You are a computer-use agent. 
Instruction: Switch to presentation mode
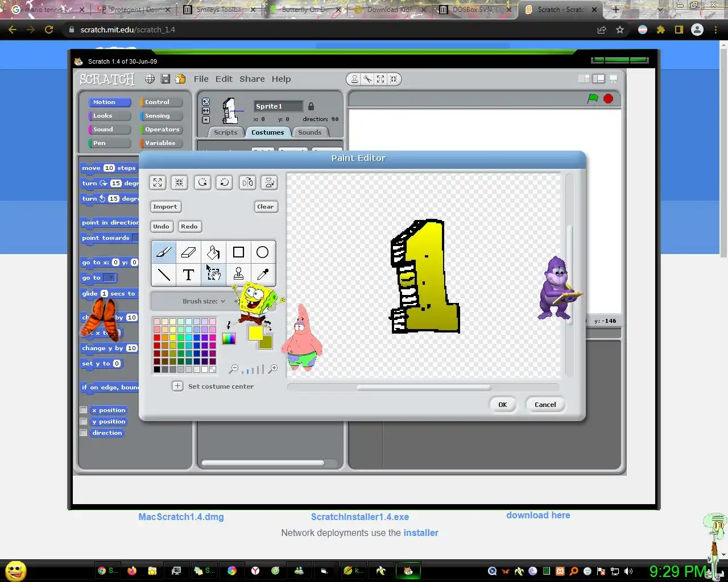click(x=613, y=79)
